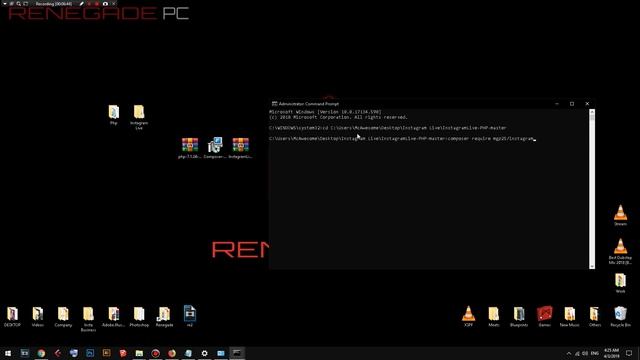Open the recording toolbar dropdown arrow
This screenshot has width=640, height=360.
tap(4, 4)
